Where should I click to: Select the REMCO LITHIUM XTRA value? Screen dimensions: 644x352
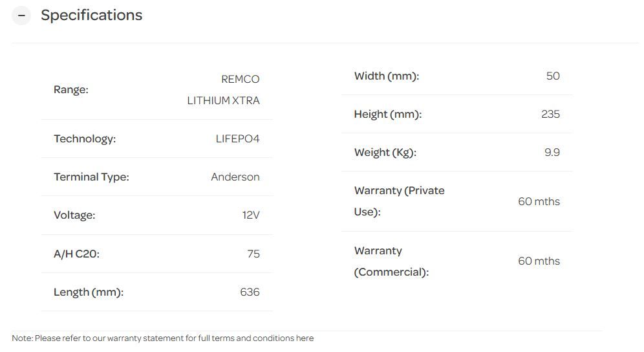coord(224,90)
